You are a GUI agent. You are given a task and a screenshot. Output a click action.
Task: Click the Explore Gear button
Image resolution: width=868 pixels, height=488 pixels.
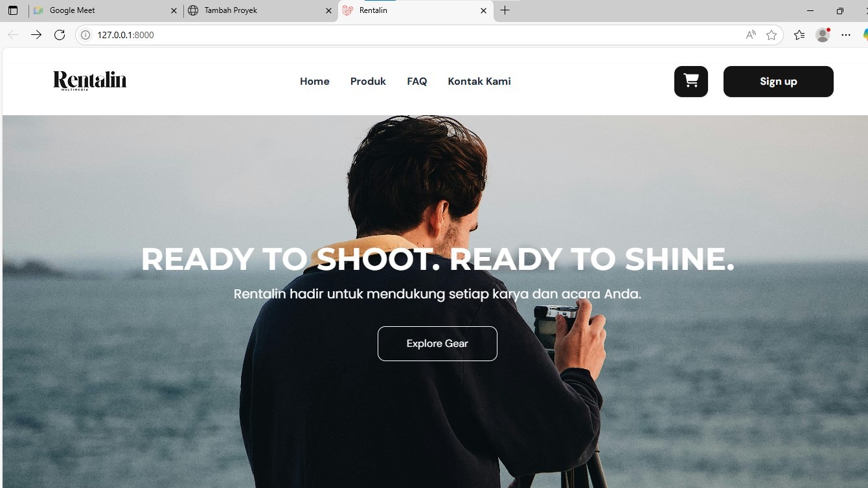click(437, 344)
